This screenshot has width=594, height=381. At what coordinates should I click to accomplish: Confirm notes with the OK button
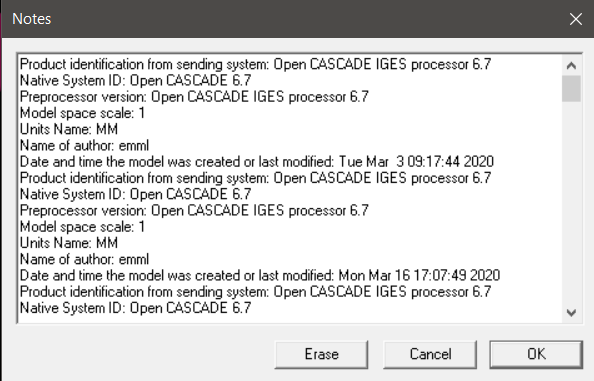pyautogui.click(x=536, y=354)
